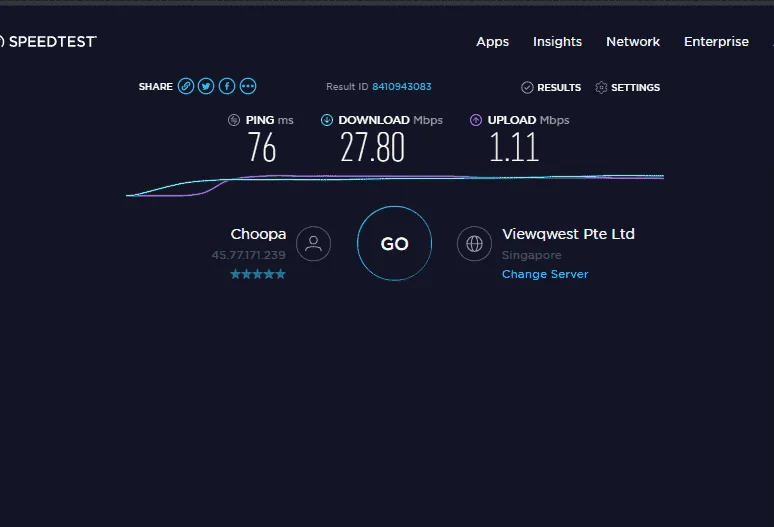Open the Network menu
Viewport: 774px width, 527px height.
coord(633,41)
